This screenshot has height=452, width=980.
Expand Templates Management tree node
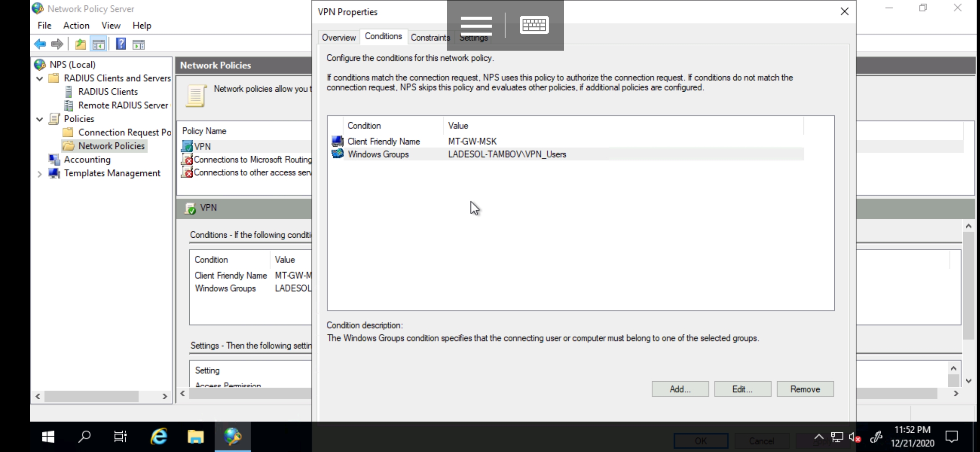[39, 173]
